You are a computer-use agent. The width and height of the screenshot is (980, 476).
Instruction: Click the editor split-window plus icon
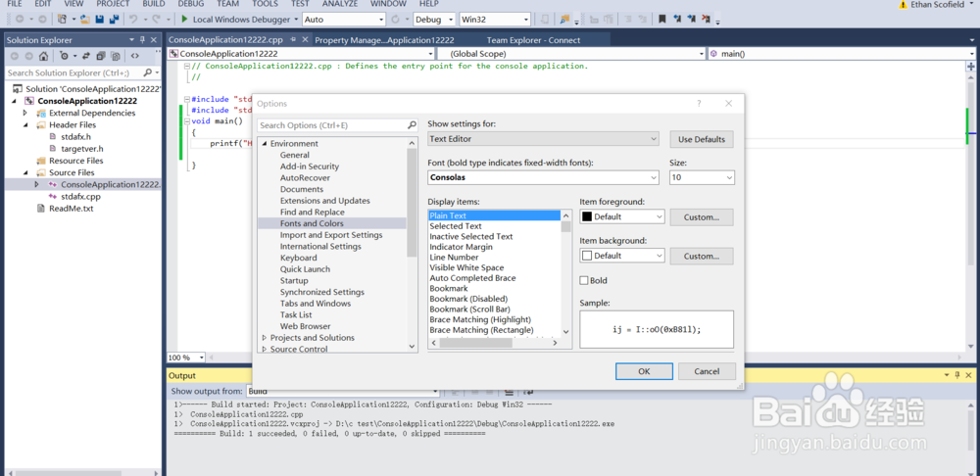pos(971,67)
